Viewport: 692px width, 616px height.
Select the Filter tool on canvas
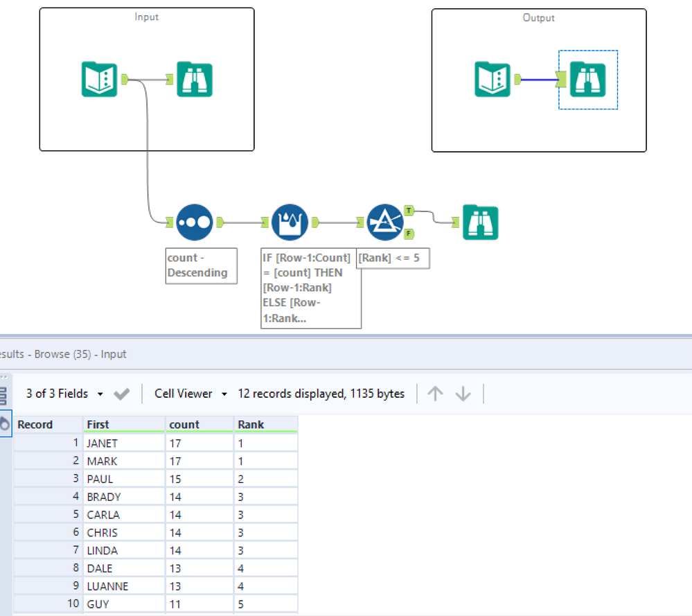[385, 222]
